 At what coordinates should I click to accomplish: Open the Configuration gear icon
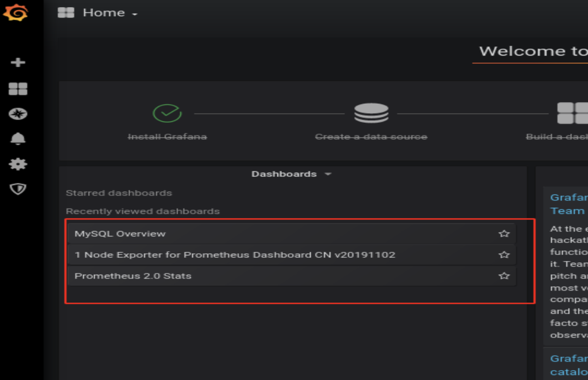(17, 164)
